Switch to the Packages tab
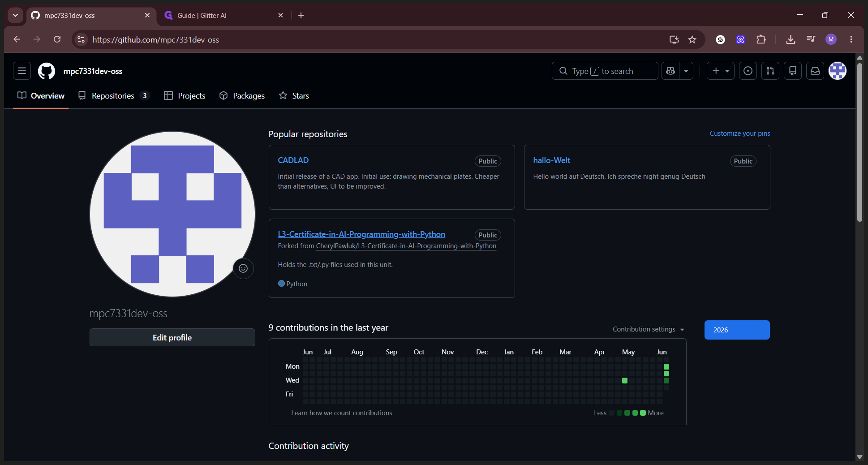The height and width of the screenshot is (465, 868). coord(242,95)
